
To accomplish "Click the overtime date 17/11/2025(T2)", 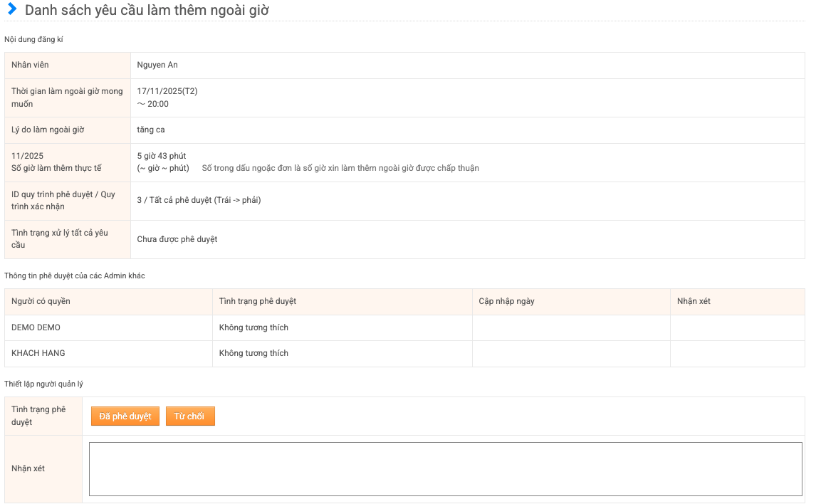I will click(167, 91).
